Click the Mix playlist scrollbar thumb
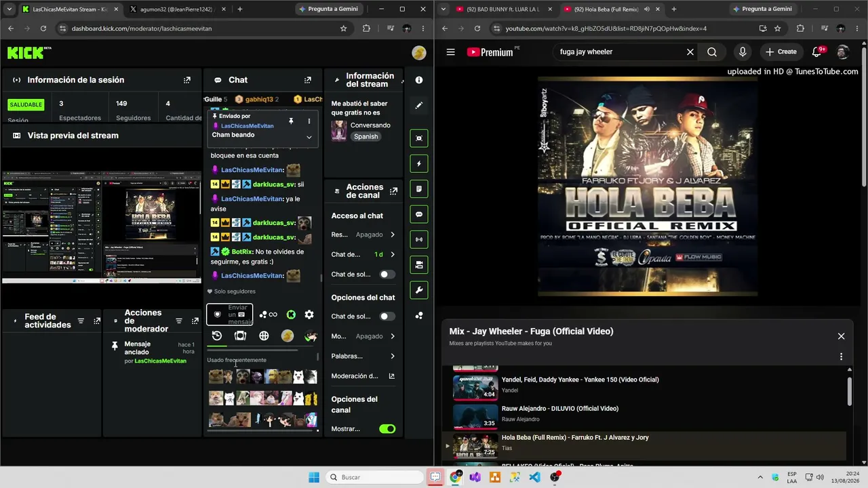Image resolution: width=868 pixels, height=488 pixels. pos(850,392)
